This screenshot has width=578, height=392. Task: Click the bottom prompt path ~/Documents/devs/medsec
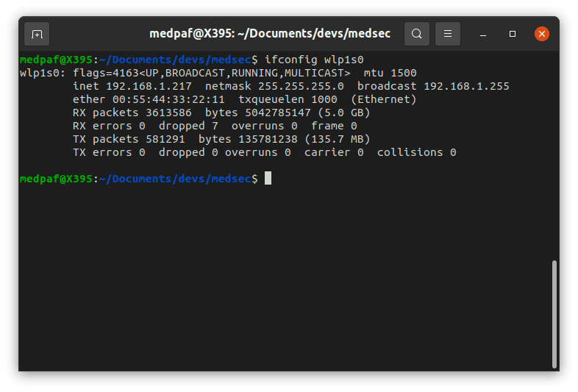tap(175, 179)
